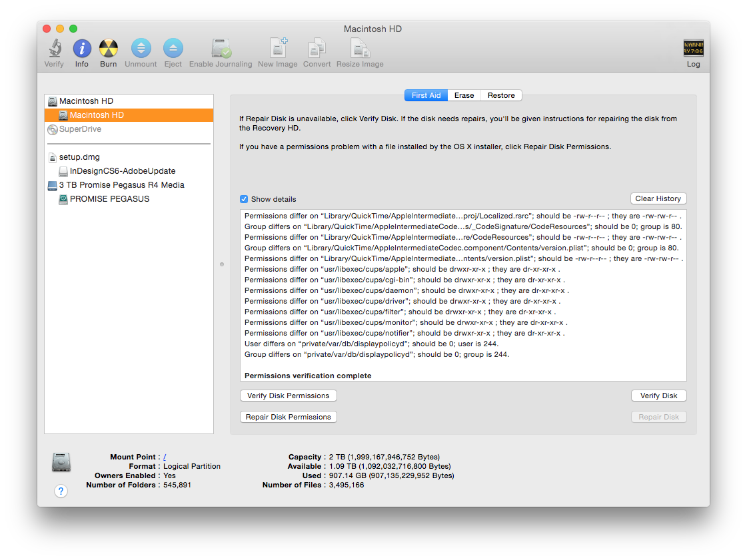This screenshot has width=747, height=560.
Task: Click the Burn toolbar icon
Action: 108,49
